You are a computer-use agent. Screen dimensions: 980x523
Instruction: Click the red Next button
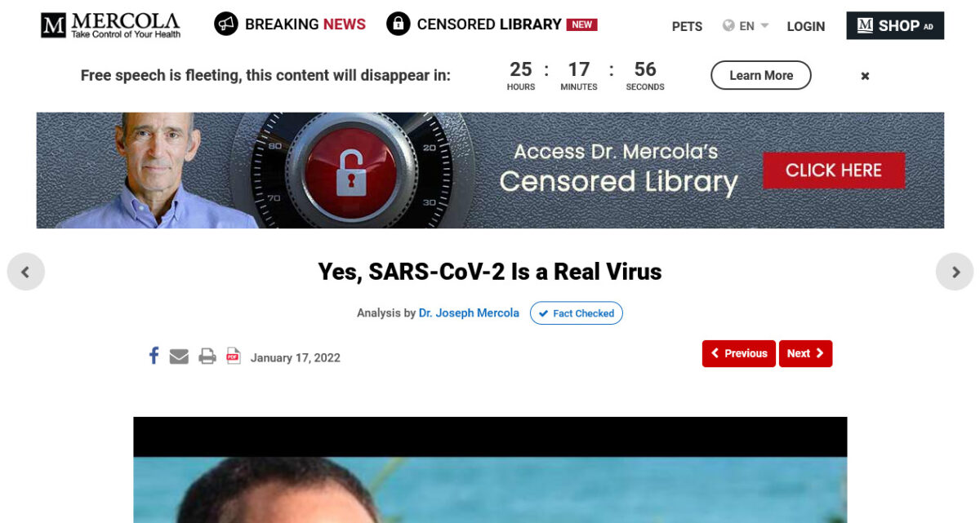pyautogui.click(x=805, y=353)
